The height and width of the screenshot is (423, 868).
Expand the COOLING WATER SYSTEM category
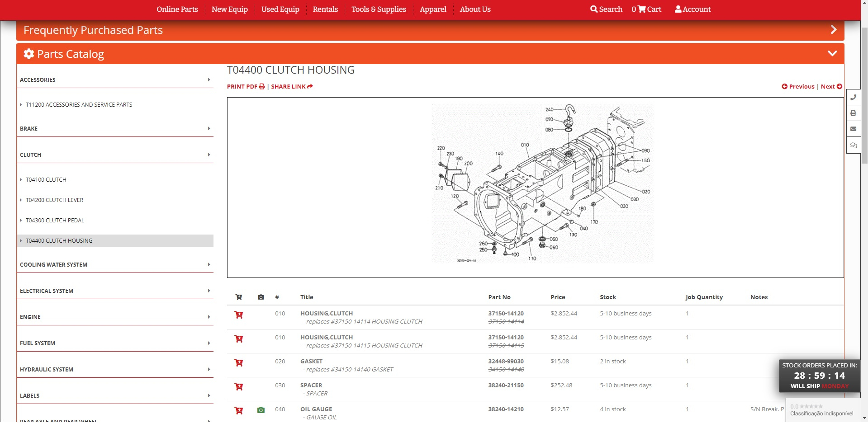click(115, 265)
